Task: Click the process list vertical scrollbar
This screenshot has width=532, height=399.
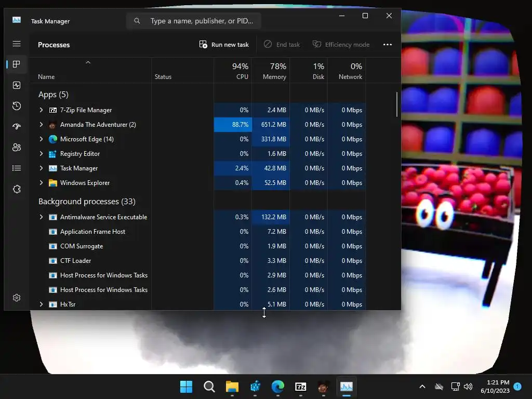Action: pyautogui.click(x=396, y=104)
